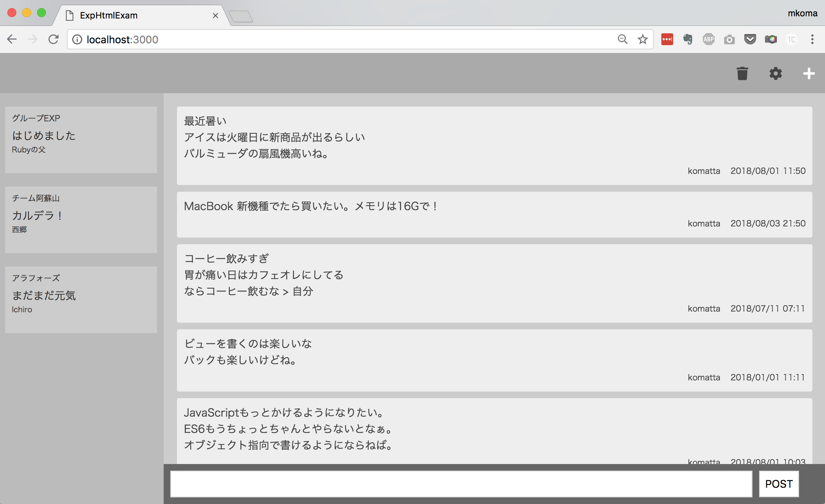The height and width of the screenshot is (504, 825).
Task: Click the message text input field
Action: [x=461, y=484]
